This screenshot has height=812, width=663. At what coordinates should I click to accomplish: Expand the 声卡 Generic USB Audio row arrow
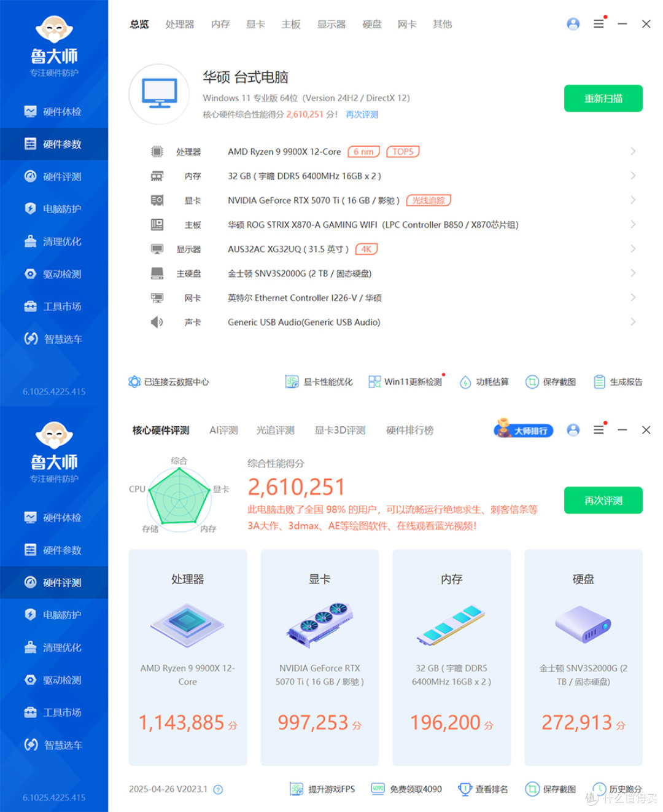click(633, 322)
